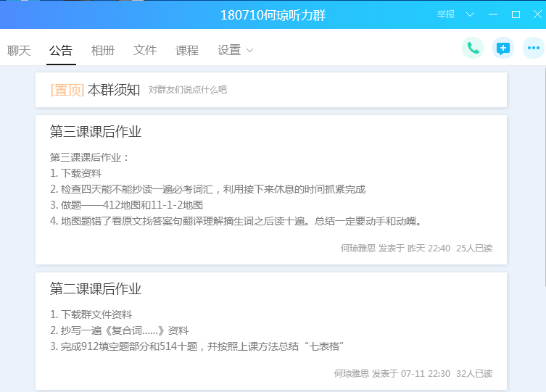Select the 公告 tab

click(x=61, y=51)
